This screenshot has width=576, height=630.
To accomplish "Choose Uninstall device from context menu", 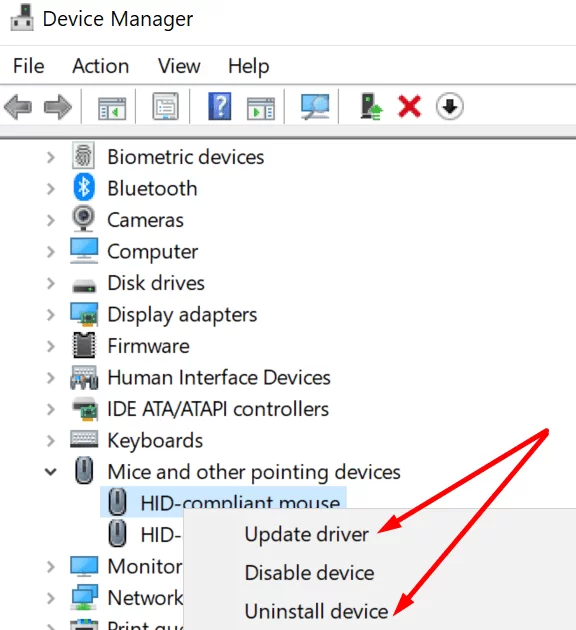I will 317,611.
